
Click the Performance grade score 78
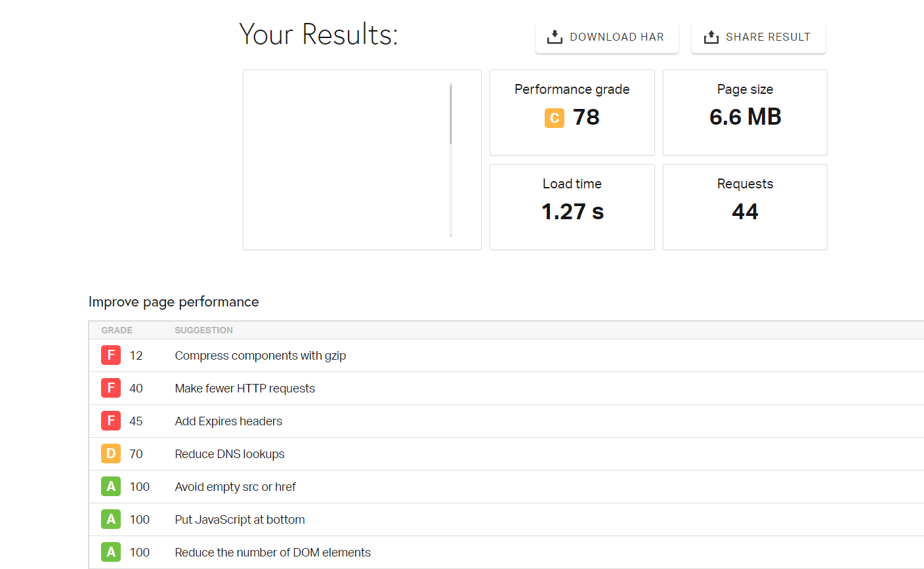tap(586, 117)
